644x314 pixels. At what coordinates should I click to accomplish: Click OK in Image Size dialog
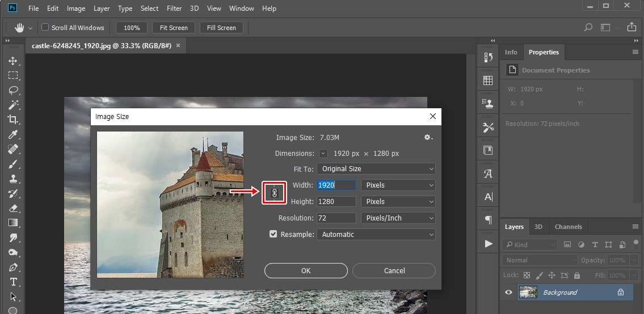(x=306, y=270)
